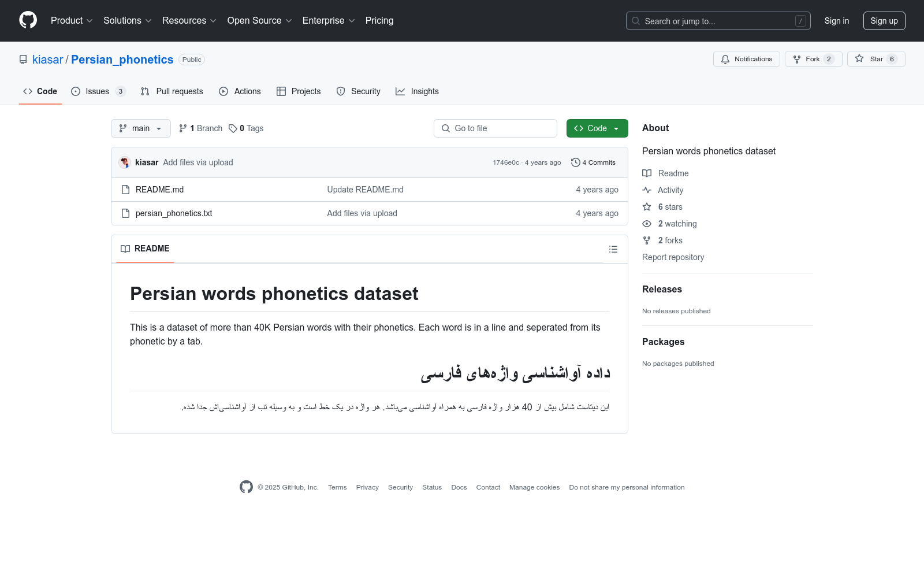Click the Go to file input

[x=495, y=128]
